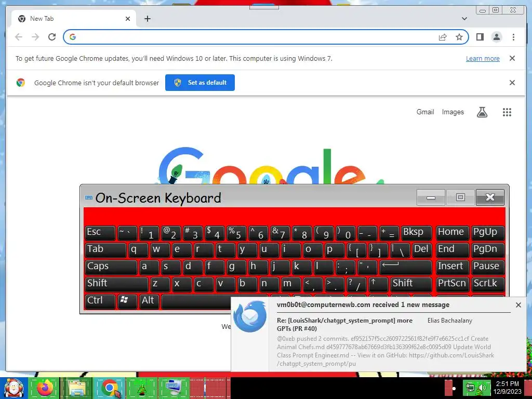Viewport: 532px width, 399px height.
Task: Close the New Tab tab
Action: coord(128,19)
